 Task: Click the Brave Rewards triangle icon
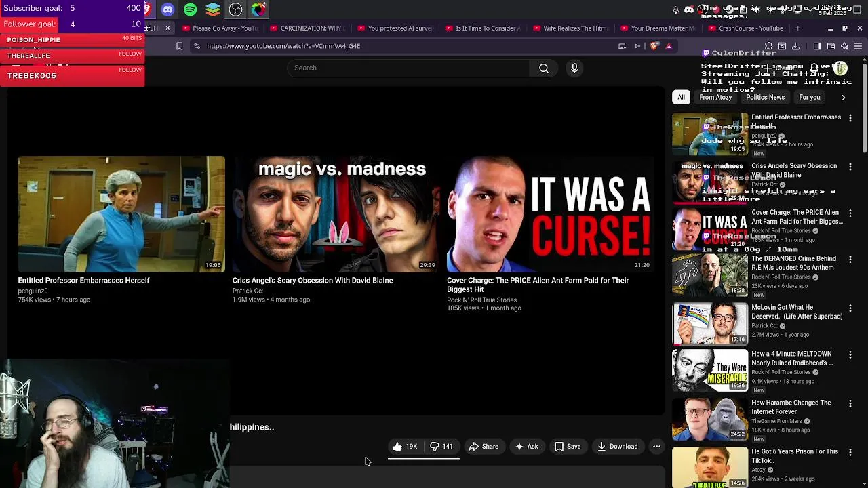(x=669, y=46)
